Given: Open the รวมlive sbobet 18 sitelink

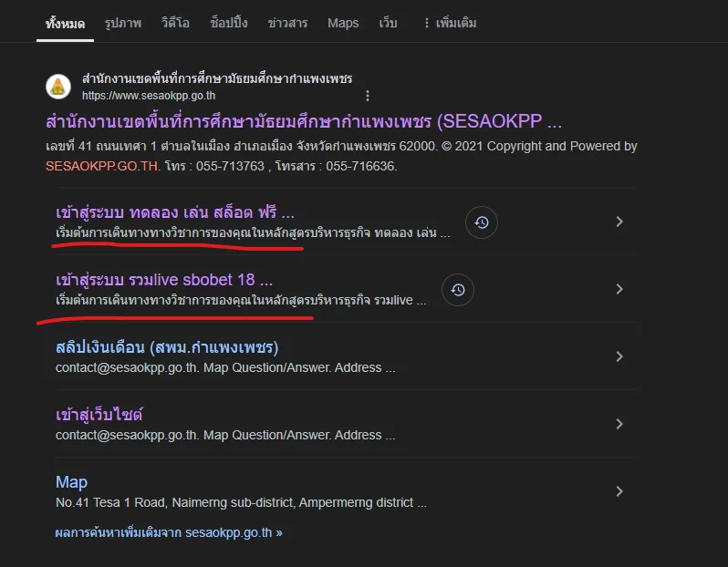Looking at the screenshot, I should point(164,280).
